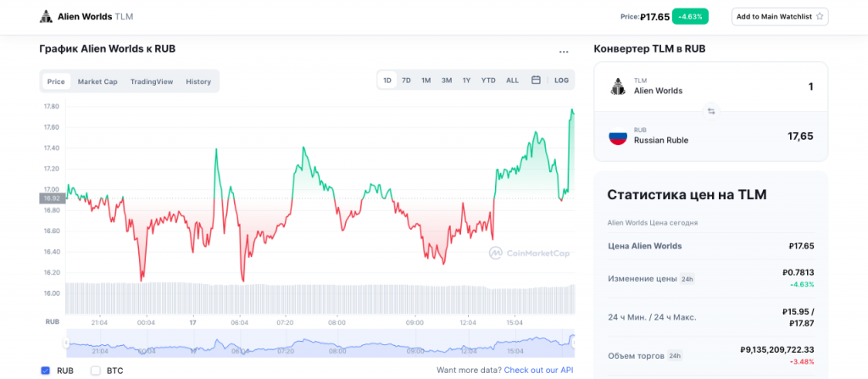This screenshot has width=868, height=379.
Task: Enable the BTC checkbox below chart
Action: [96, 371]
